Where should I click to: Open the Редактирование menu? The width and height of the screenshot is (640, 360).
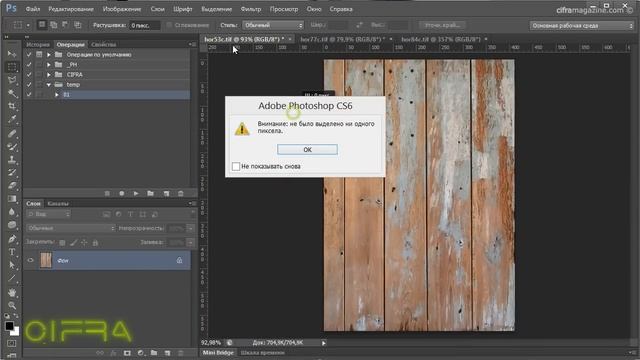[x=71, y=9]
